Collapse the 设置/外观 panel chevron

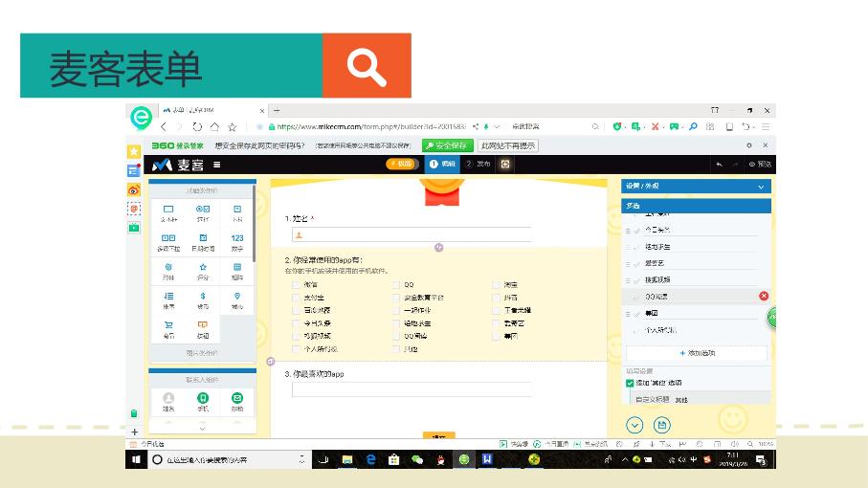tap(761, 187)
